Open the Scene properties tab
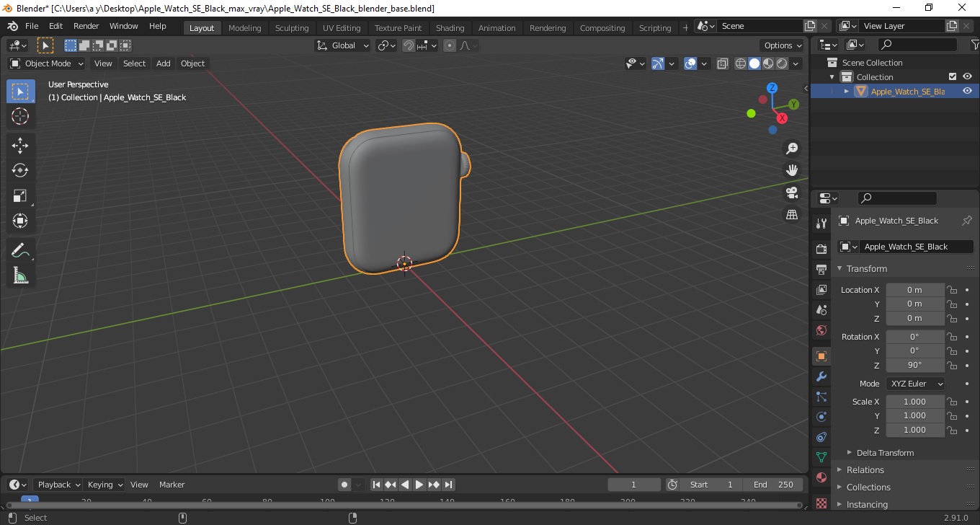 click(821, 310)
